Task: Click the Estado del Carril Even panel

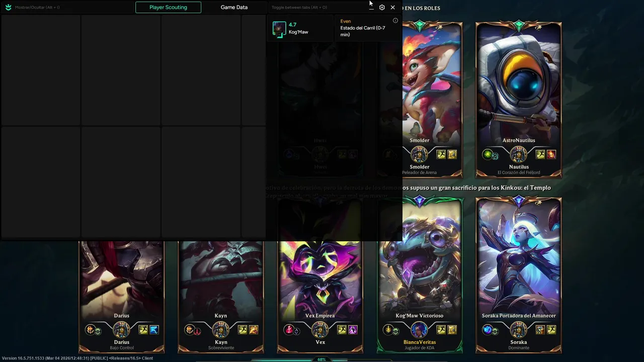Action: pos(368,28)
